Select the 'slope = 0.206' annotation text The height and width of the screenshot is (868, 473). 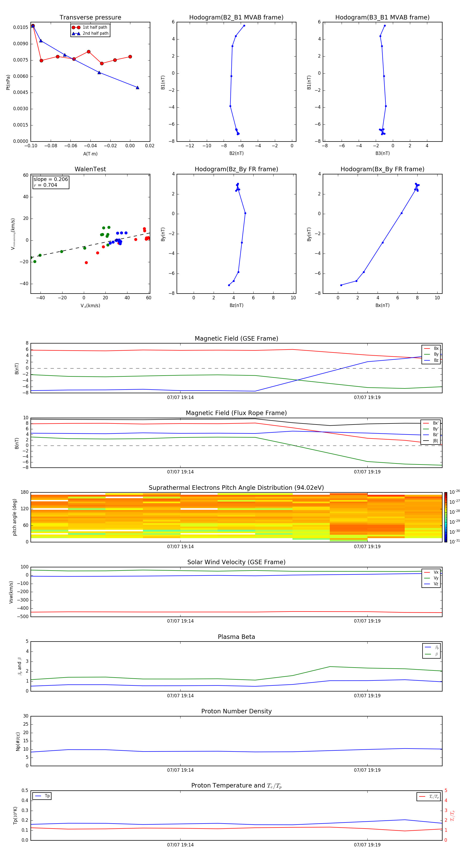click(x=51, y=179)
